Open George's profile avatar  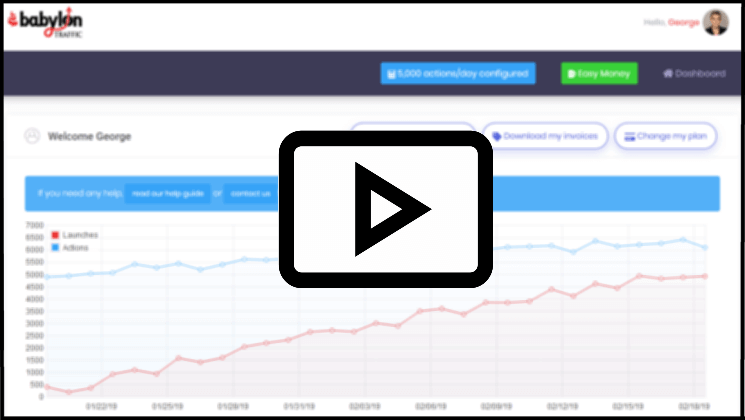click(x=716, y=22)
